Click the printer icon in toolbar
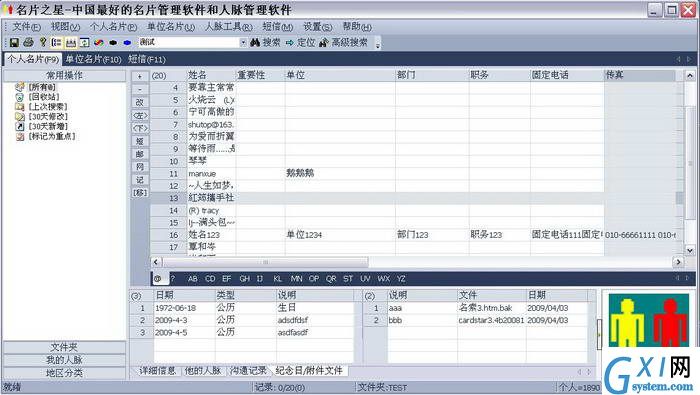Viewport: 700px width, 395px height. (x=28, y=42)
